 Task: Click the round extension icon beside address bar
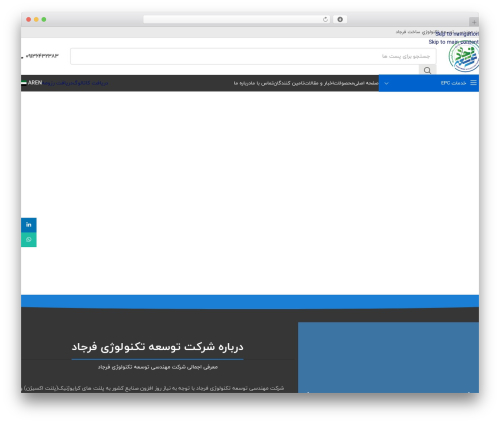[340, 19]
